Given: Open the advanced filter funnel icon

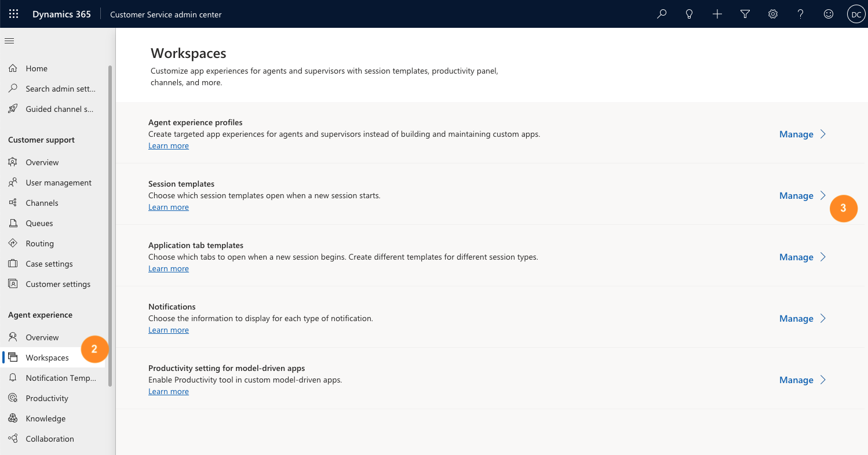Looking at the screenshot, I should (x=745, y=14).
